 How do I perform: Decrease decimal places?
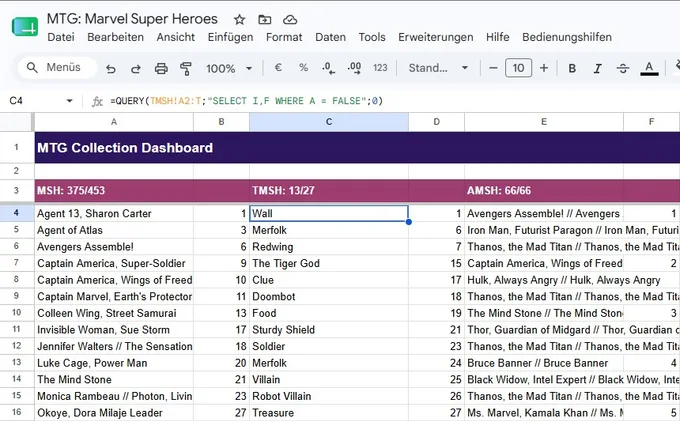pyautogui.click(x=329, y=68)
